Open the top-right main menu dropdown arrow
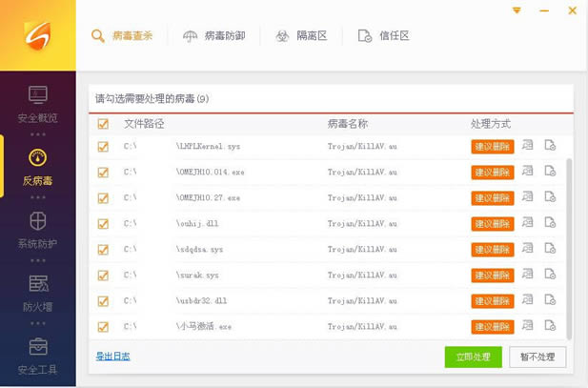The height and width of the screenshot is (388, 588). tap(517, 10)
